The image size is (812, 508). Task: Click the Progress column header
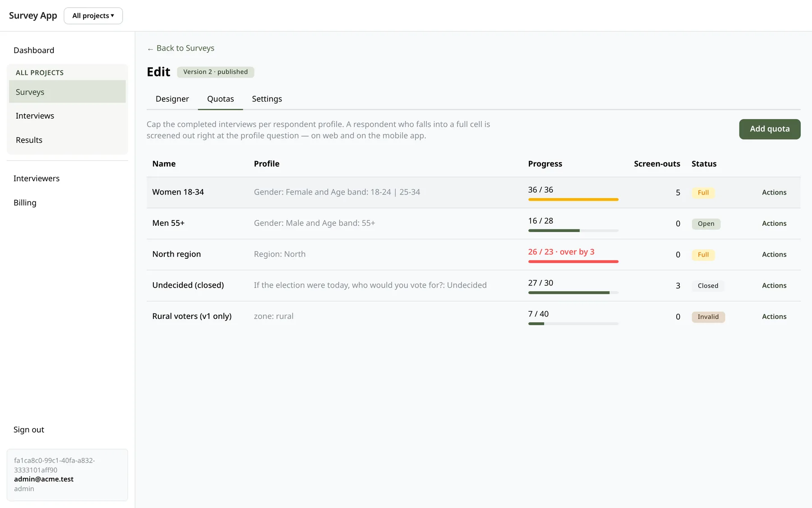click(x=545, y=164)
